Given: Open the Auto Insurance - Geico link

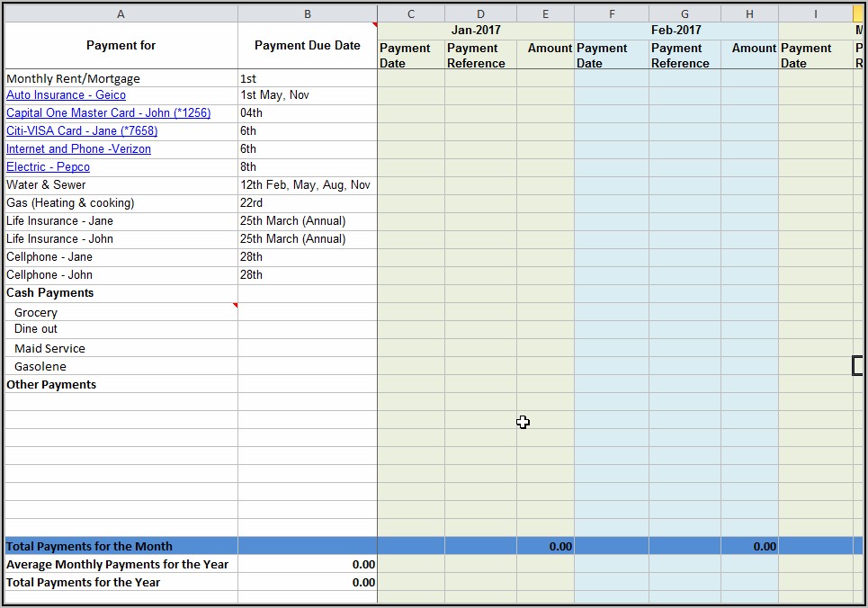Looking at the screenshot, I should (66, 95).
